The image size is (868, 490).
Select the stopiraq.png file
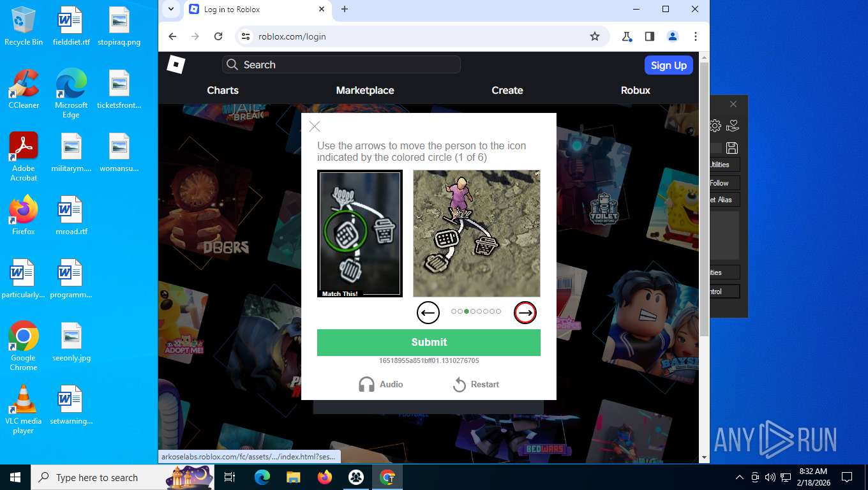pos(119,27)
